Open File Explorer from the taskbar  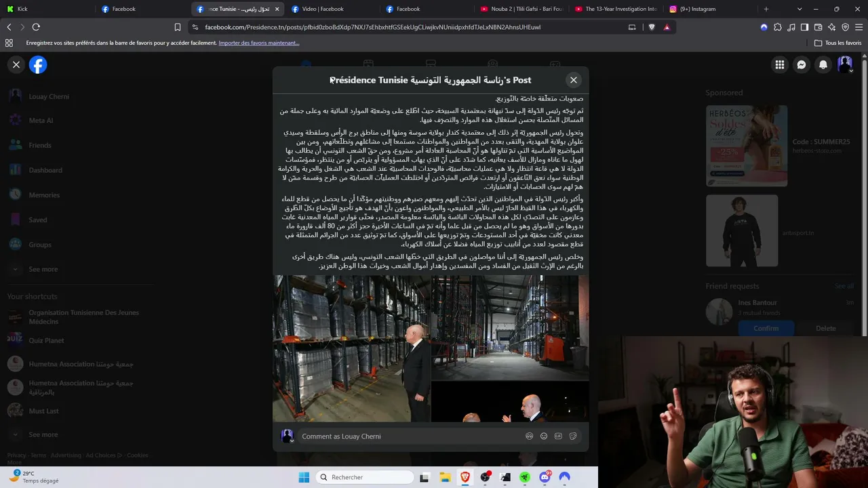445,477
